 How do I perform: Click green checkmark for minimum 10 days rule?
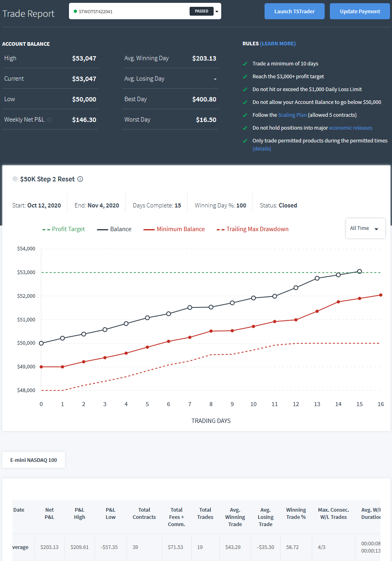click(x=245, y=64)
